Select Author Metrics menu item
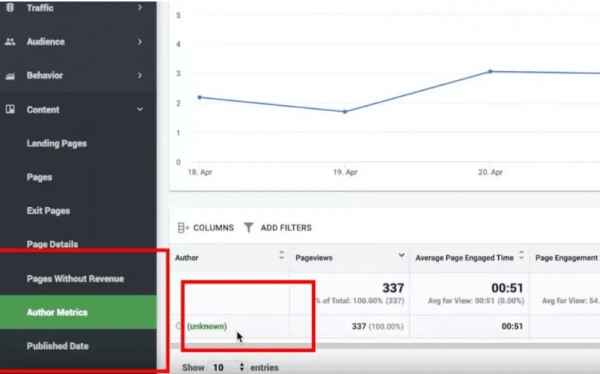 pos(78,312)
